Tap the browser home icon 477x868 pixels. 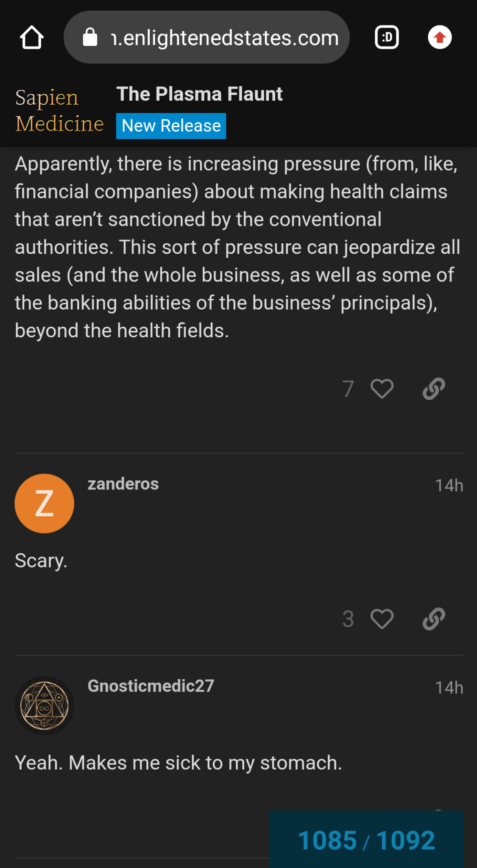[x=32, y=38]
